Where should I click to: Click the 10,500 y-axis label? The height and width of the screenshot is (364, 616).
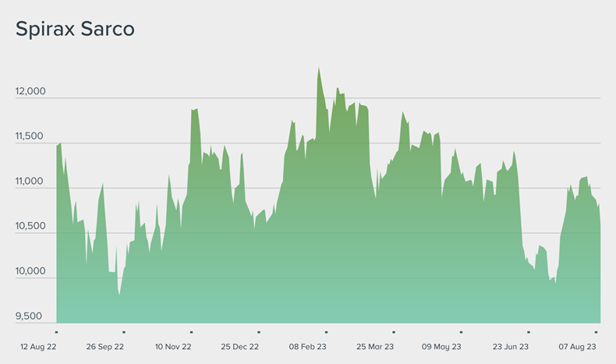point(31,227)
